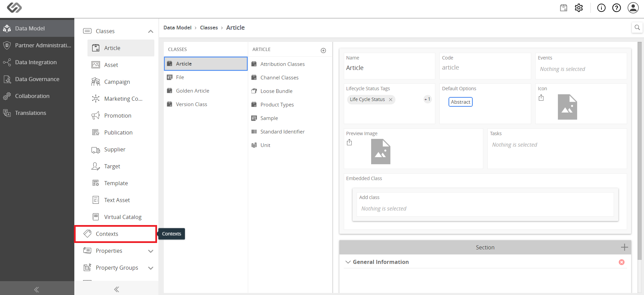Collapse the secondary navigation panel
The width and height of the screenshot is (644, 295).
pos(117,289)
